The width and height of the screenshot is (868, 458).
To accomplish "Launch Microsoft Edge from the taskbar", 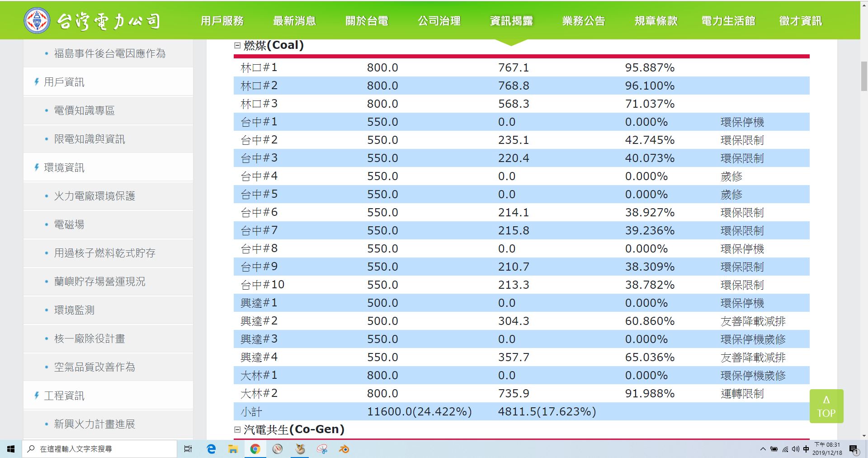I will click(211, 449).
